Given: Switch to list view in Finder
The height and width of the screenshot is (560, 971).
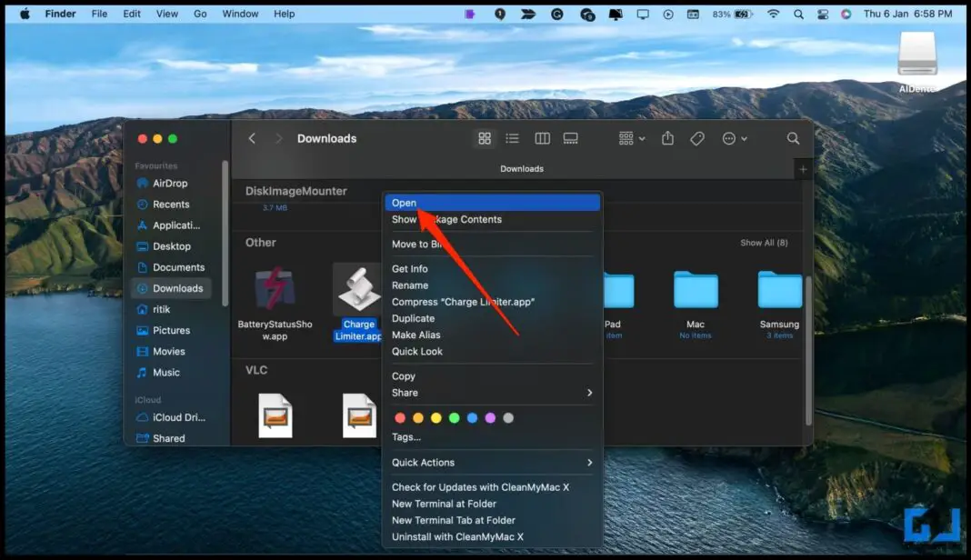Looking at the screenshot, I should 513,138.
